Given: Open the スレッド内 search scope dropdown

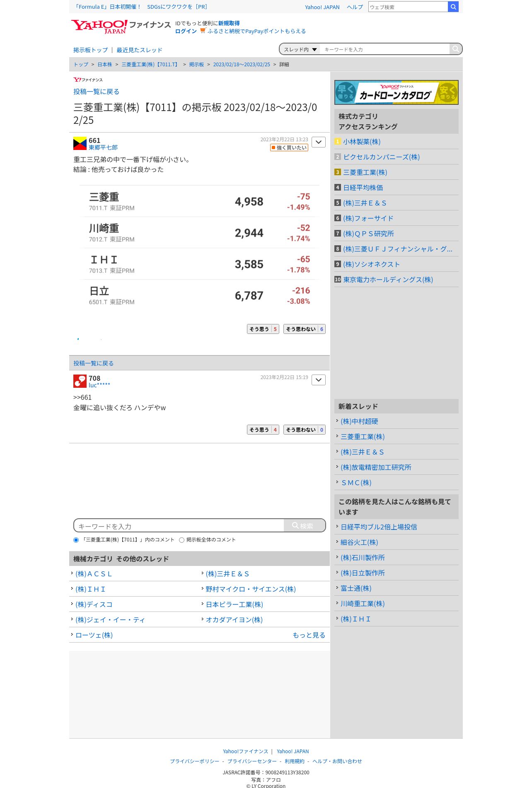Looking at the screenshot, I should point(300,49).
